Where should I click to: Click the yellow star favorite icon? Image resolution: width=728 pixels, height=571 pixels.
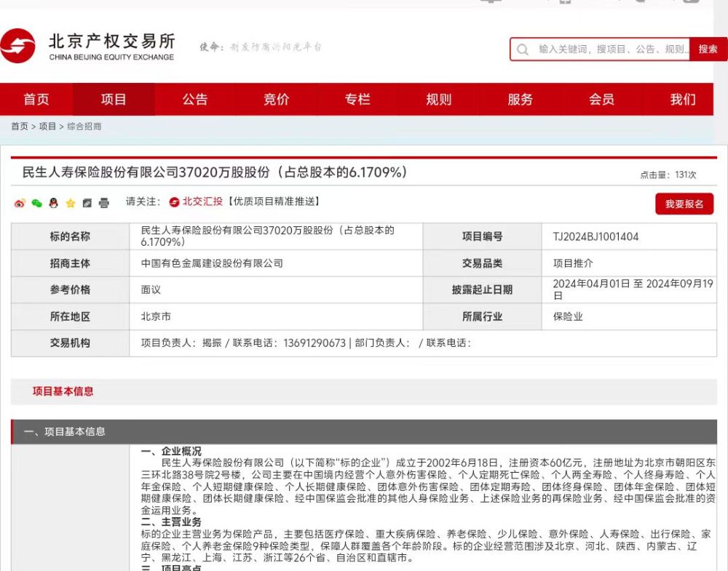pyautogui.click(x=71, y=203)
